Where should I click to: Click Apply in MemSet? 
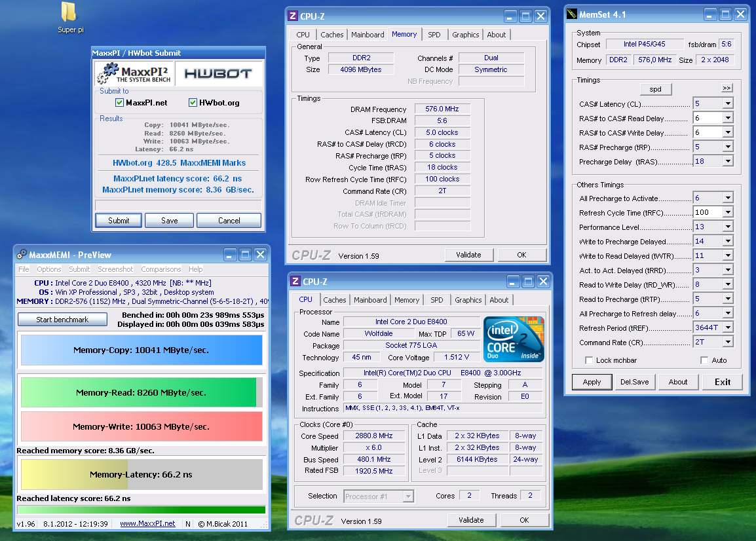click(x=592, y=382)
